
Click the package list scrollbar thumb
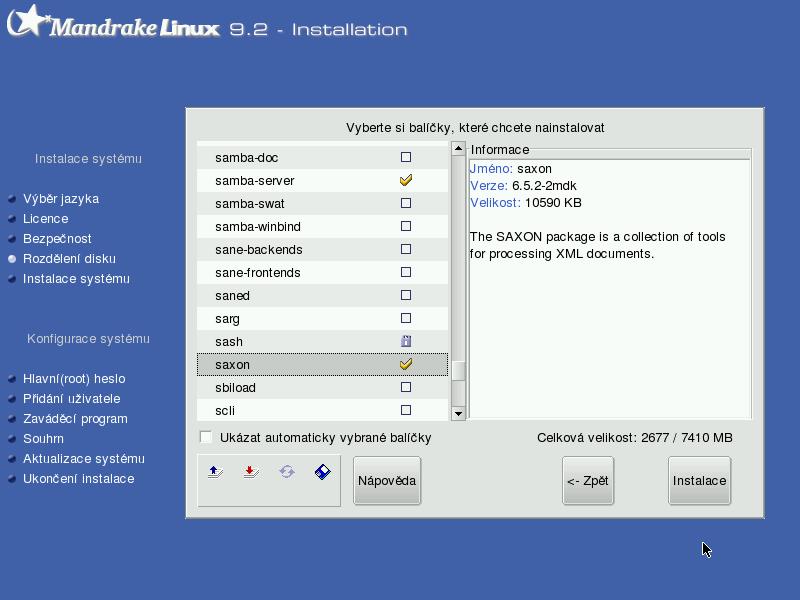point(458,371)
